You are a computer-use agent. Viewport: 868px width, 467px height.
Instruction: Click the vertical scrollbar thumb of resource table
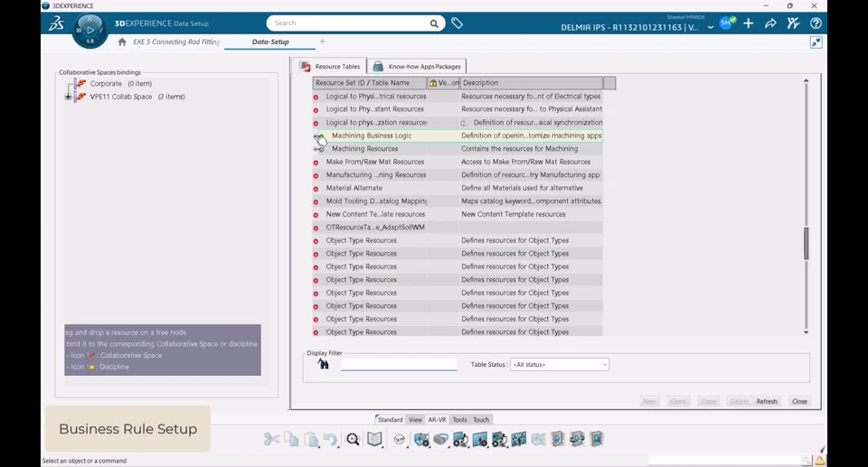806,244
